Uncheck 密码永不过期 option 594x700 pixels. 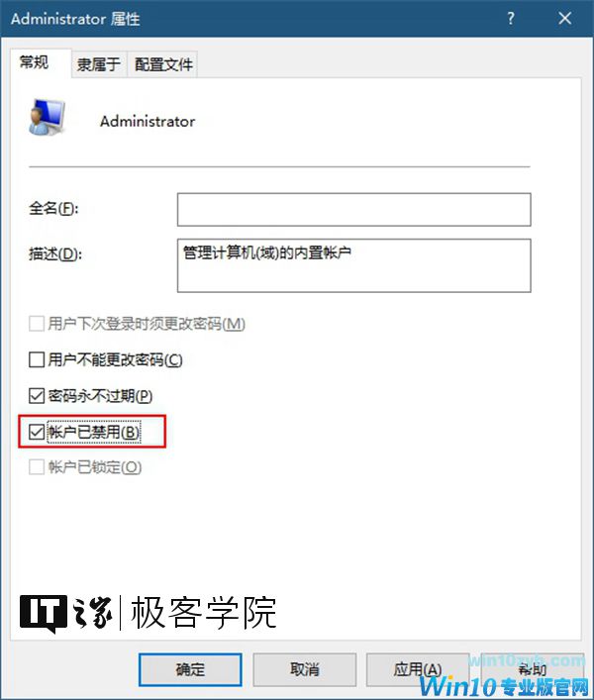[37, 395]
